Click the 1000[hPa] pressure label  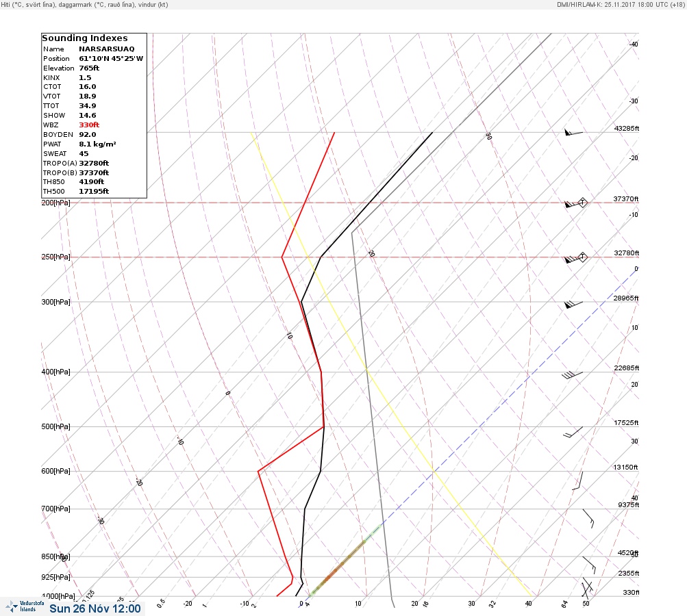58,596
